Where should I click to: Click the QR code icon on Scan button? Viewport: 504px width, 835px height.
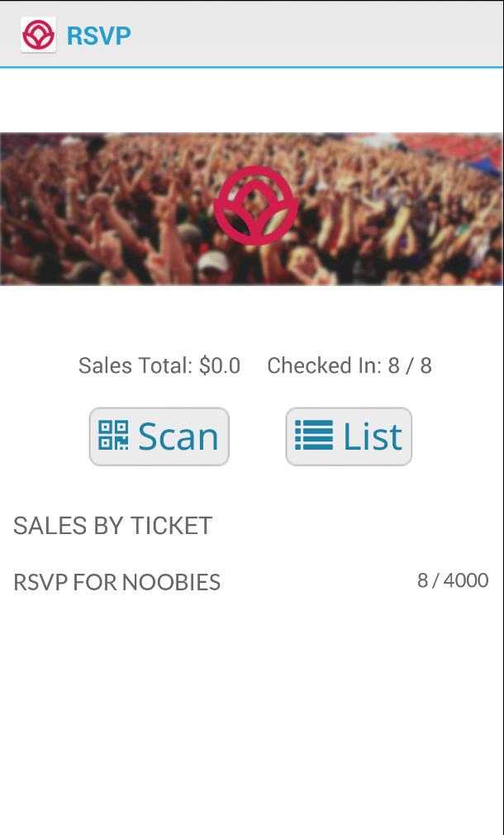coord(114,436)
